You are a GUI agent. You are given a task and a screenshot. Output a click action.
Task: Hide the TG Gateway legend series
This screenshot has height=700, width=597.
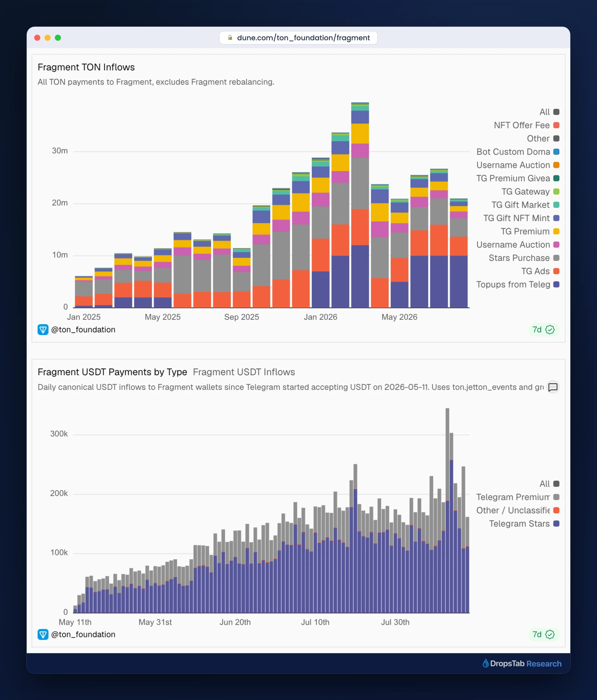tap(530, 192)
